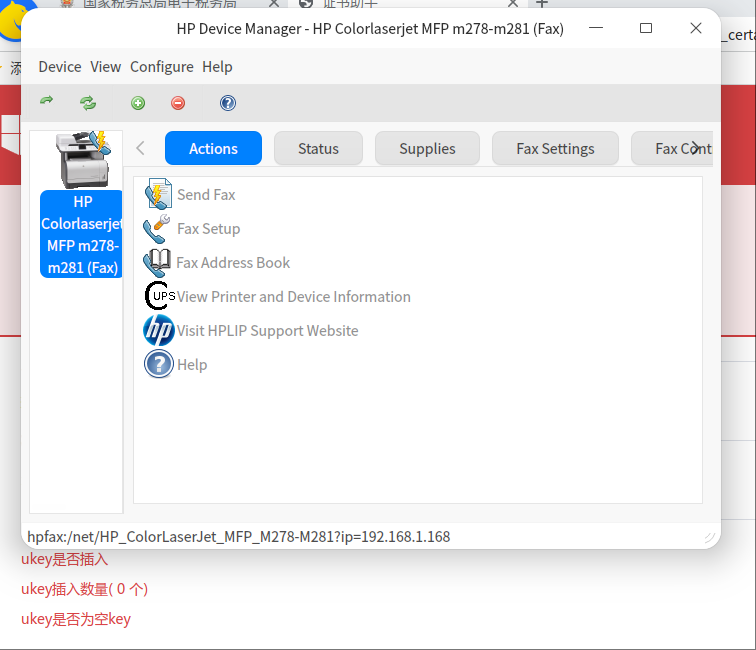Visit HPLIP Support Website link
The width and height of the screenshot is (756, 650).
click(268, 331)
